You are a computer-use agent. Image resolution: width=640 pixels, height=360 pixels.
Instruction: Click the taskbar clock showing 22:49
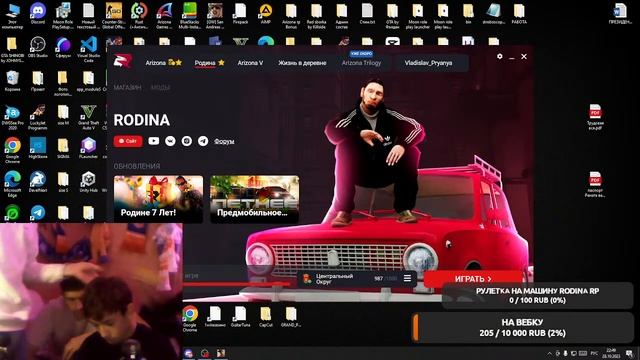pos(611,353)
